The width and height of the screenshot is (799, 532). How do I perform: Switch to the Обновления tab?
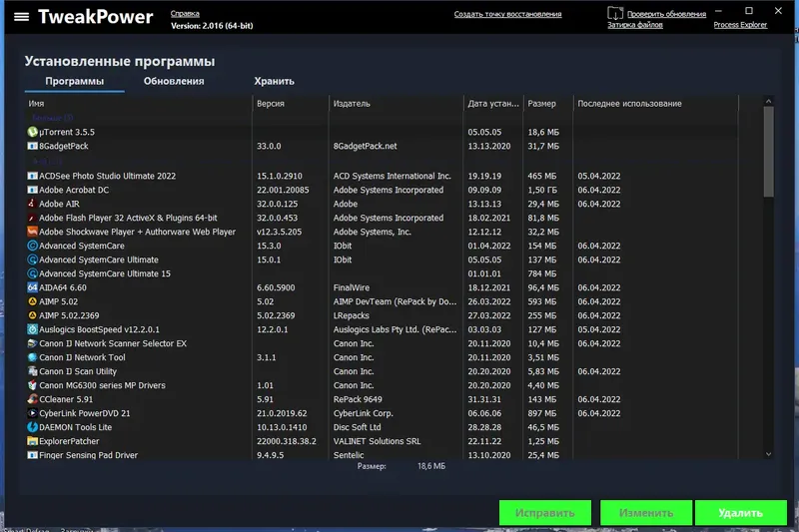(x=174, y=81)
